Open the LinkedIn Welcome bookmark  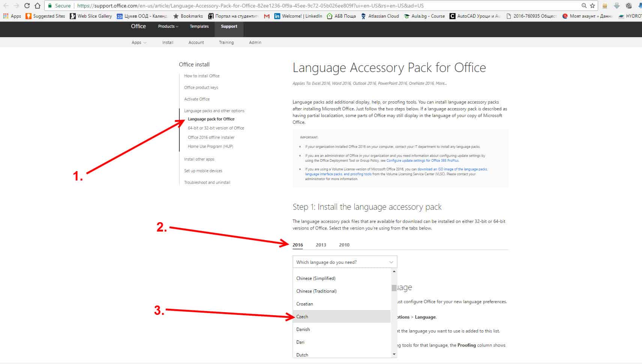(x=298, y=16)
